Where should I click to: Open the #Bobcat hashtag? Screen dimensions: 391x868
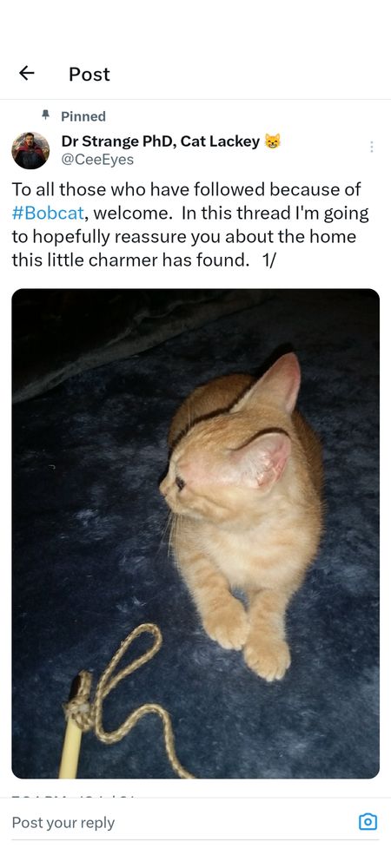pos(47,214)
